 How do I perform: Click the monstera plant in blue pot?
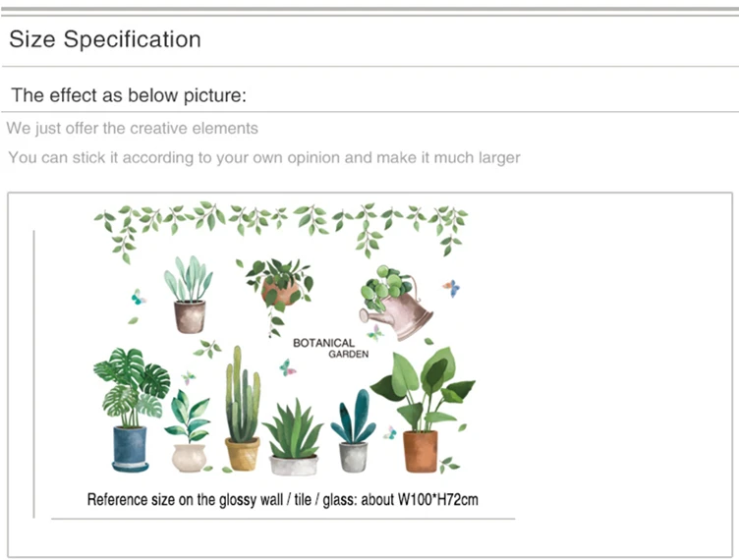131,410
